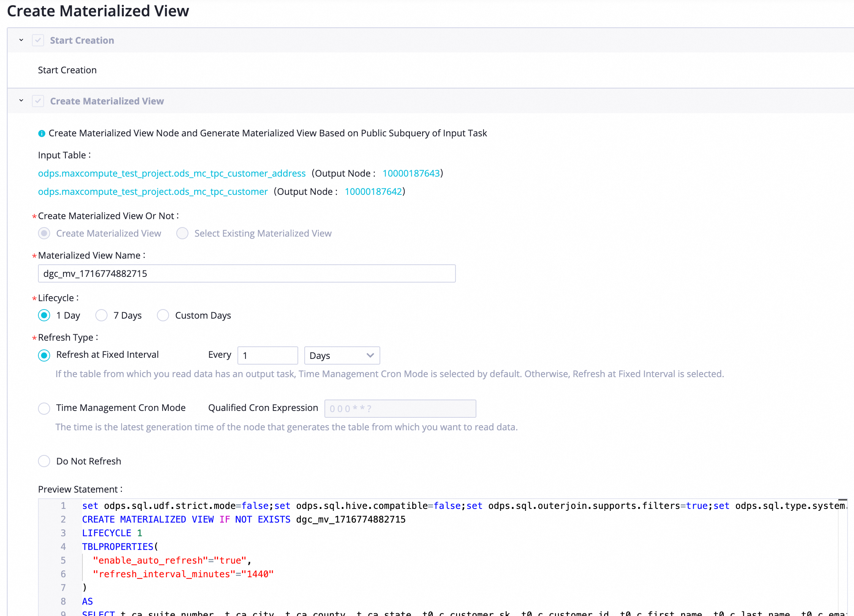Image resolution: width=854 pixels, height=616 pixels.
Task: Select the Custom Days lifecycle option
Action: pos(163,315)
